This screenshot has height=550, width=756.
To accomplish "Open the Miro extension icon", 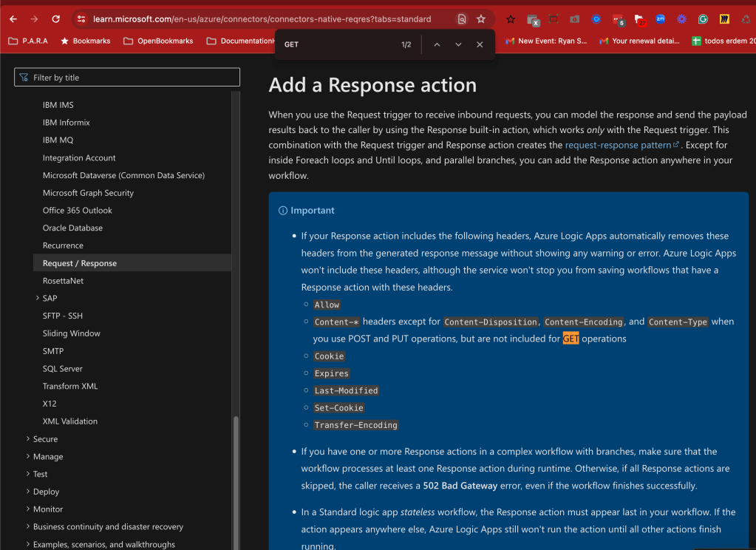I will click(x=724, y=19).
